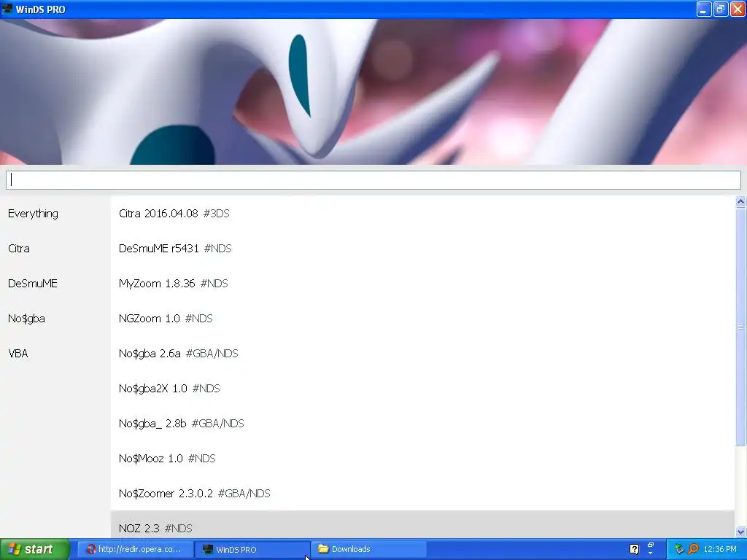Screen dimensions: 747x560
Task: Click the 12:36 PM system clock
Action: coord(720,549)
